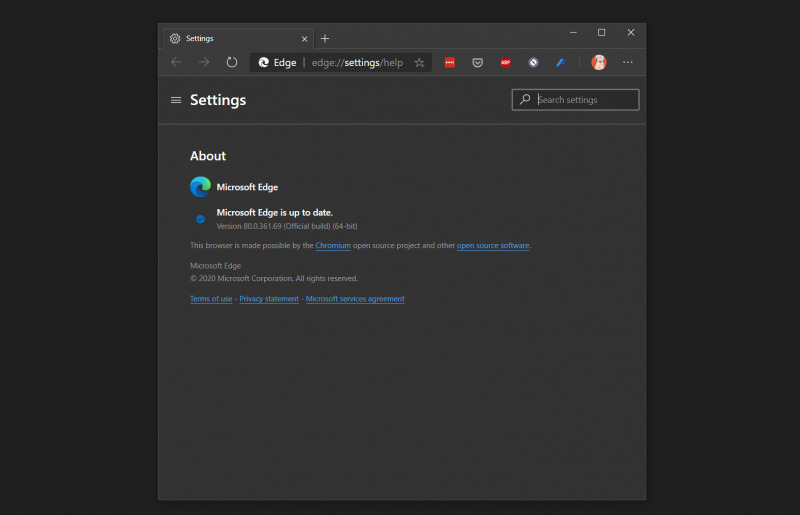Open the Chromium link

[x=333, y=246]
